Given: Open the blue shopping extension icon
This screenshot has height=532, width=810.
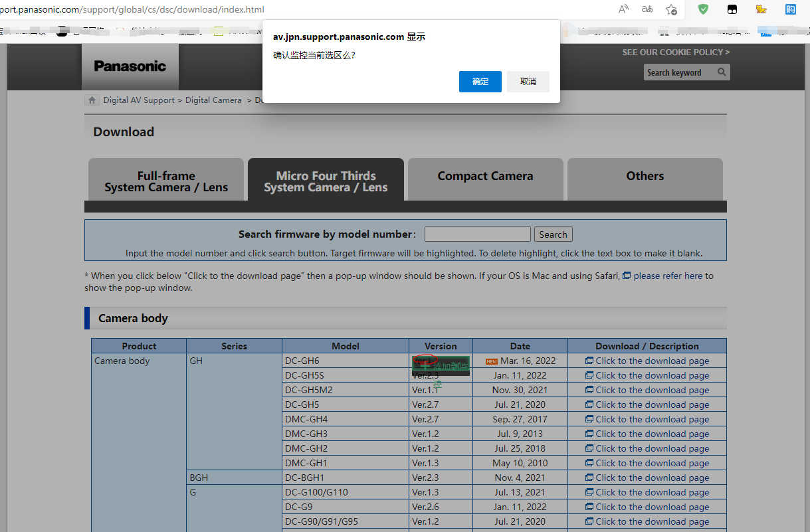Looking at the screenshot, I should [791, 9].
